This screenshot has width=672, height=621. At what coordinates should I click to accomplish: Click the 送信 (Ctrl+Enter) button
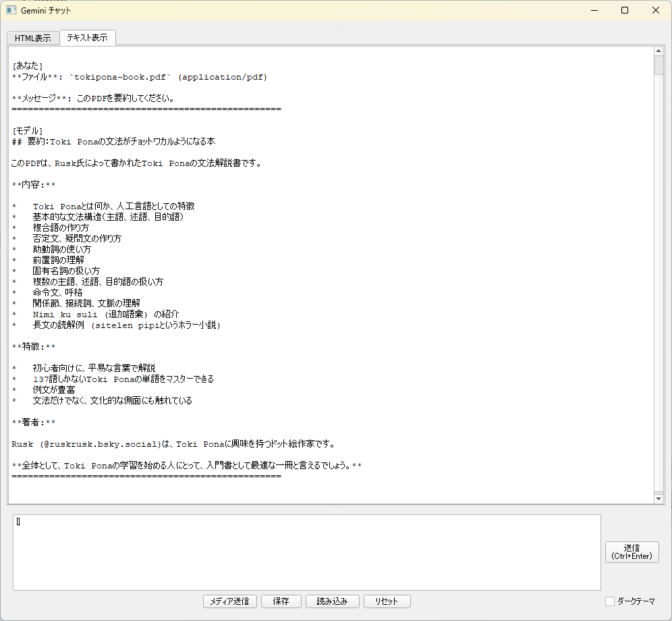[632, 552]
